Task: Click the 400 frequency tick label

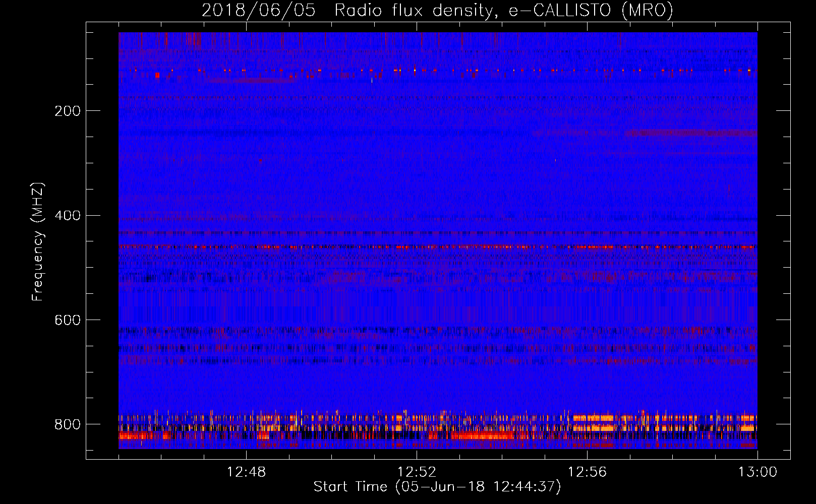Action: coord(68,216)
